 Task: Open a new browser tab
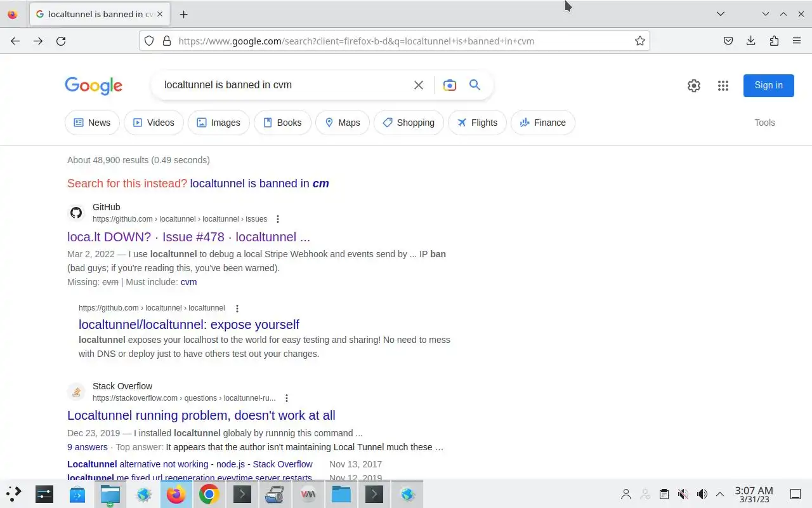[183, 14]
